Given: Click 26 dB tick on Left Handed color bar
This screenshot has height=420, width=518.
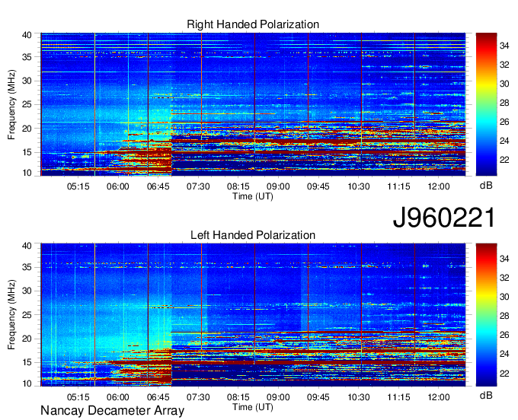Looking at the screenshot, I should [504, 335].
